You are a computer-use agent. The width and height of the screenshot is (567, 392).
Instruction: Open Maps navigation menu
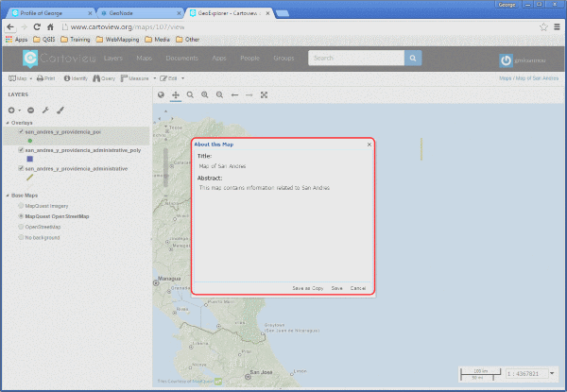[x=145, y=59]
